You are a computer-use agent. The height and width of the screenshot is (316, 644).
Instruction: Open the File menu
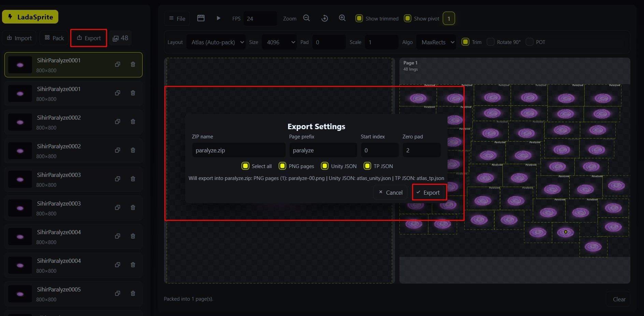pos(177,18)
